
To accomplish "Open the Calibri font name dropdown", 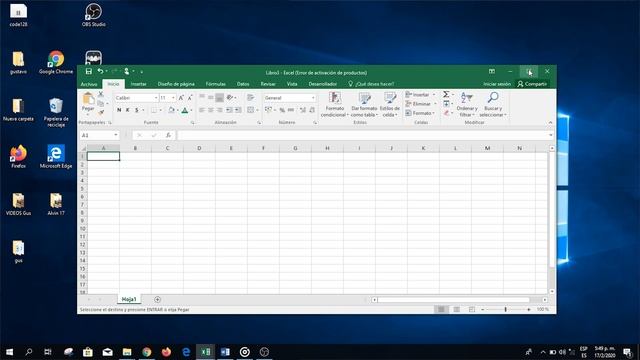I will click(x=156, y=98).
